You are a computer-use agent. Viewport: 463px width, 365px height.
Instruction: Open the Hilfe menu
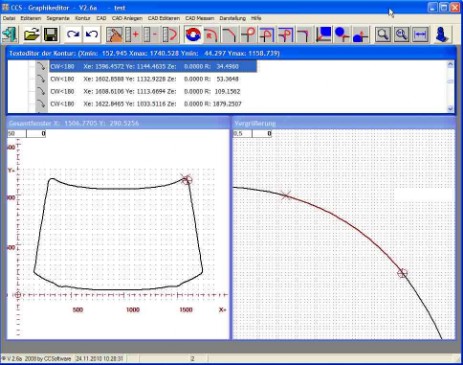point(256,18)
